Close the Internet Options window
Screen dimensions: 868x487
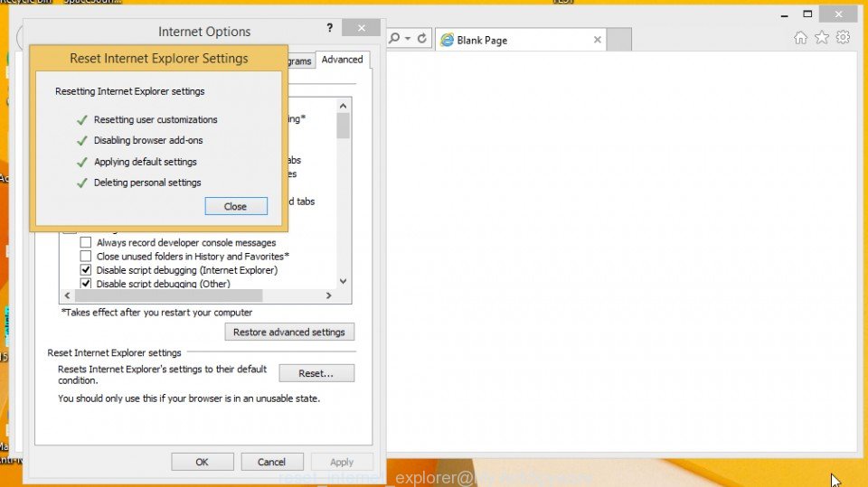tap(361, 28)
